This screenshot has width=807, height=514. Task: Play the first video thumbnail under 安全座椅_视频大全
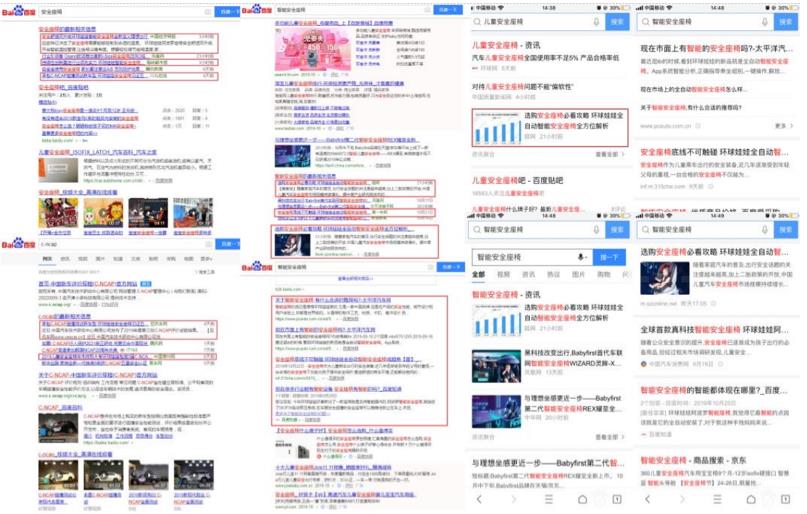[58, 212]
